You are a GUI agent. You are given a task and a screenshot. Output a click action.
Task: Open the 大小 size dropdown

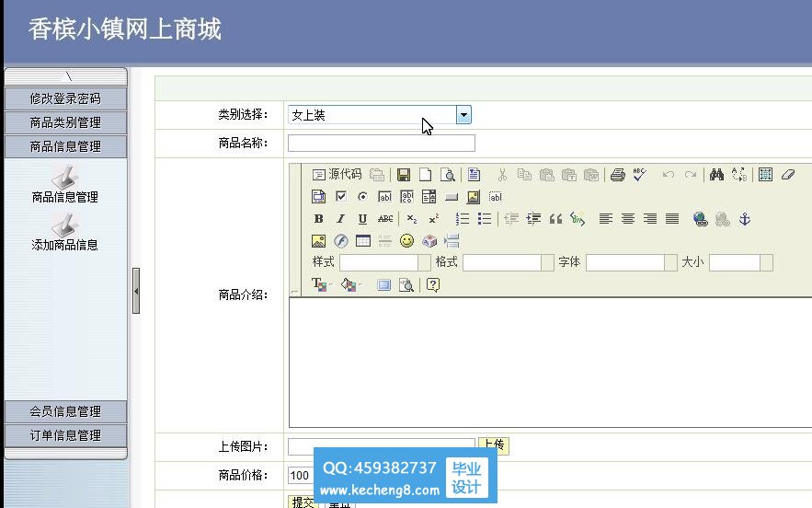point(741,263)
